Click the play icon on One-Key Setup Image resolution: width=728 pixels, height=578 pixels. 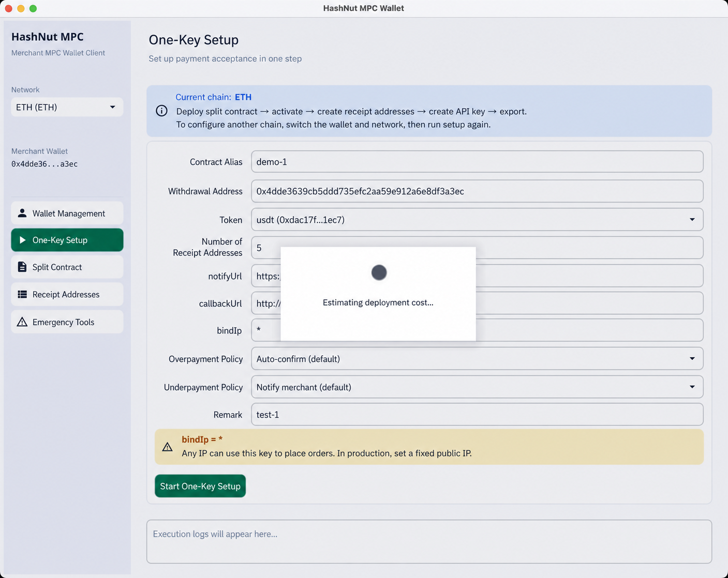click(22, 240)
